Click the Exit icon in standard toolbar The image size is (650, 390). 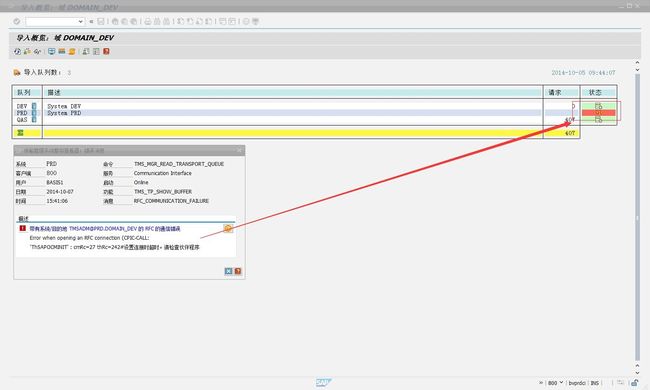pos(124,21)
